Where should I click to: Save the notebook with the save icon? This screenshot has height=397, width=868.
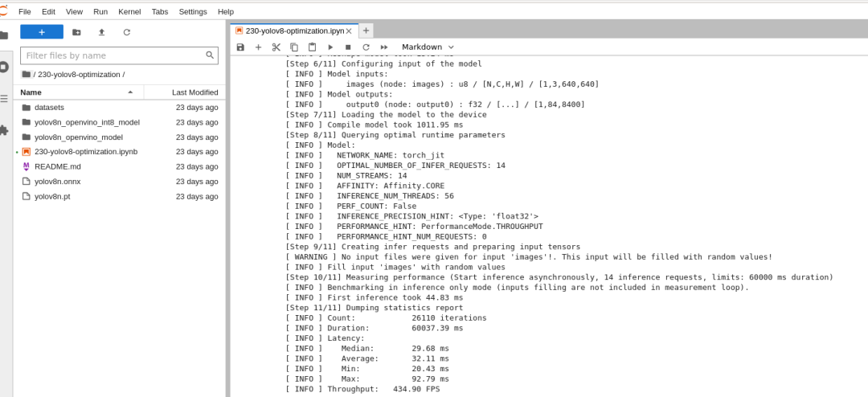click(x=240, y=47)
